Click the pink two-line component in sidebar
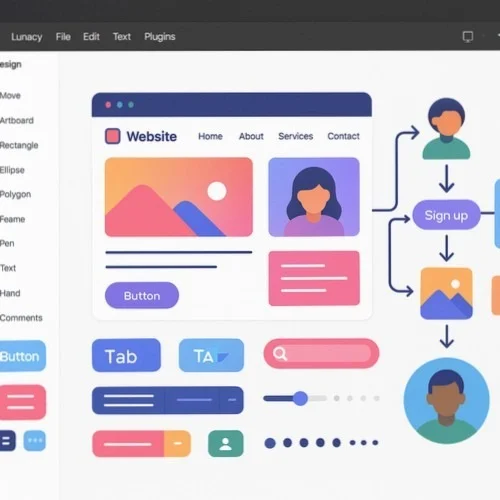 click(x=23, y=402)
